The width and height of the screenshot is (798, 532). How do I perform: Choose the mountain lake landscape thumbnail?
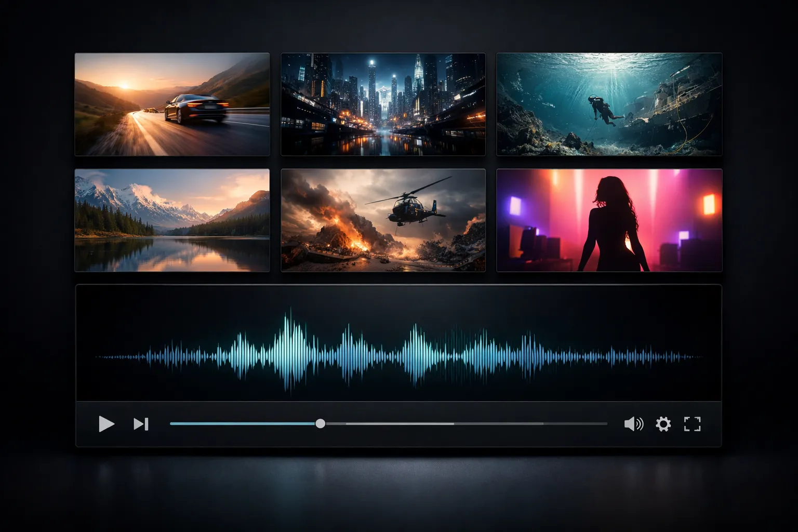pos(172,220)
